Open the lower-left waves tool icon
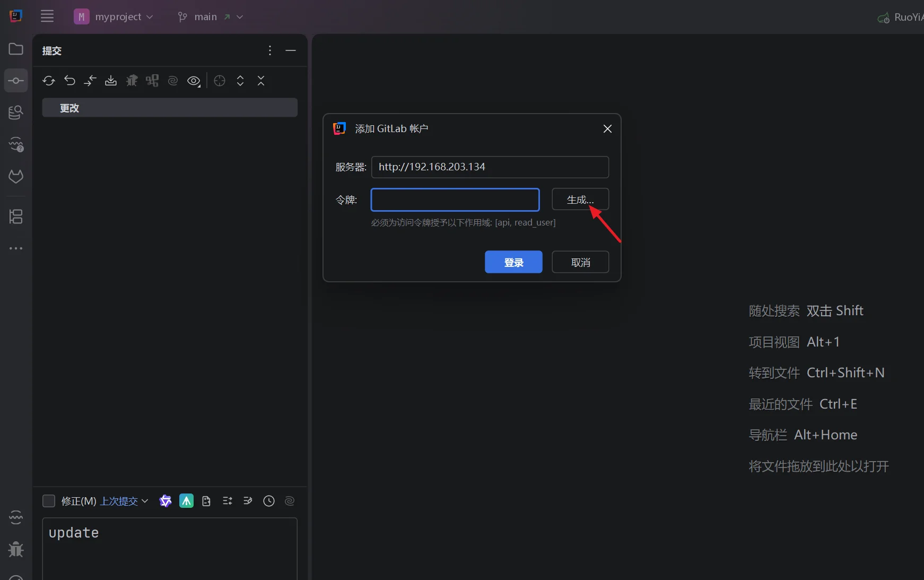Image resolution: width=924 pixels, height=580 pixels. tap(16, 517)
